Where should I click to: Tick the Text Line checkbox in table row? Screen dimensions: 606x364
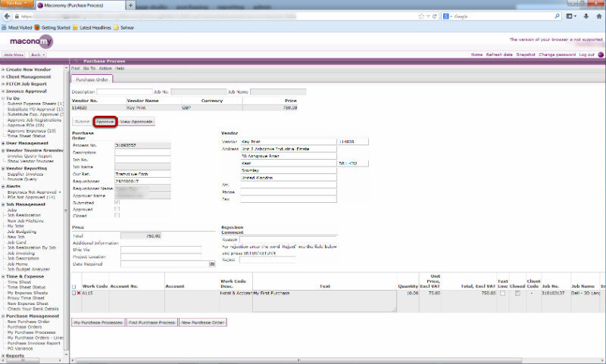(502, 293)
